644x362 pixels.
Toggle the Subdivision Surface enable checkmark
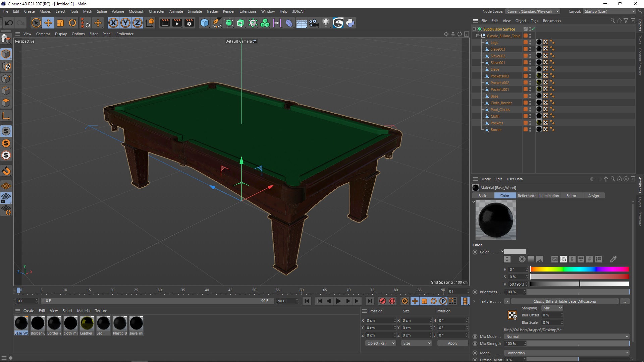click(x=533, y=29)
